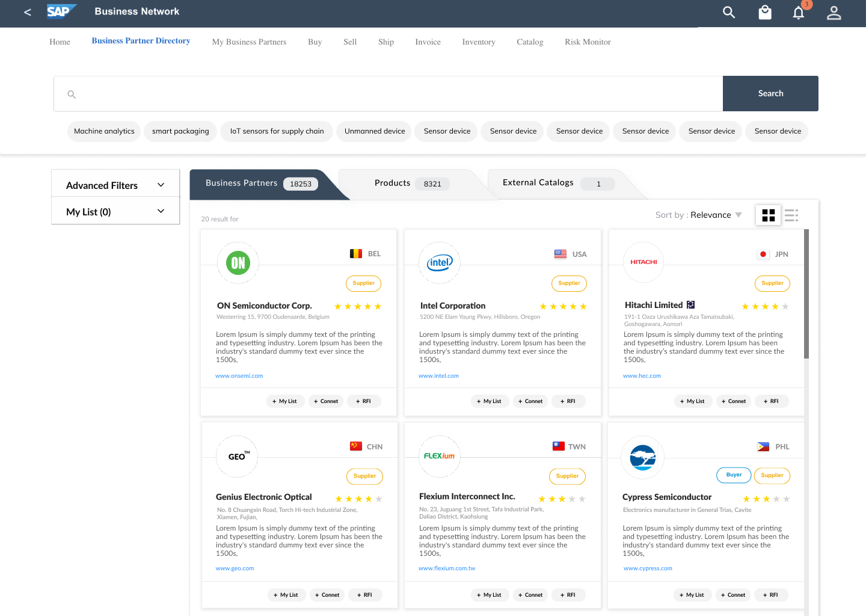Click Philippines flag on Cypress card
The image size is (866, 616).
point(763,447)
